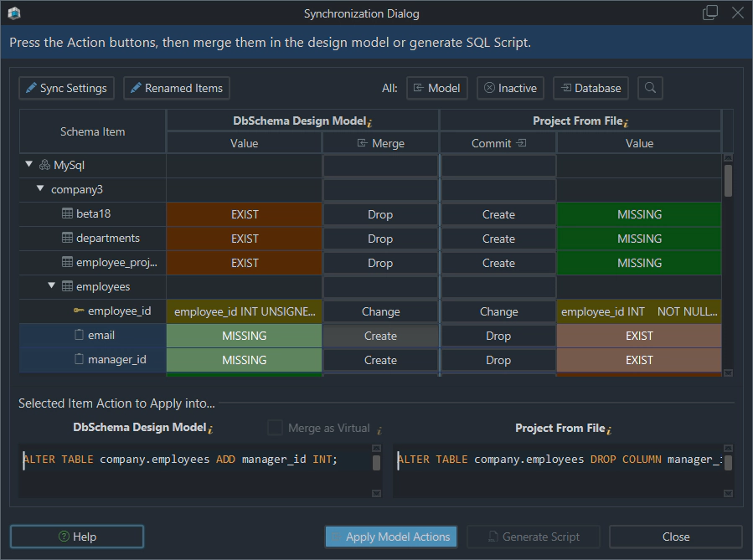Image resolution: width=753 pixels, height=560 pixels.
Task: Set all actions to Model
Action: tap(436, 88)
